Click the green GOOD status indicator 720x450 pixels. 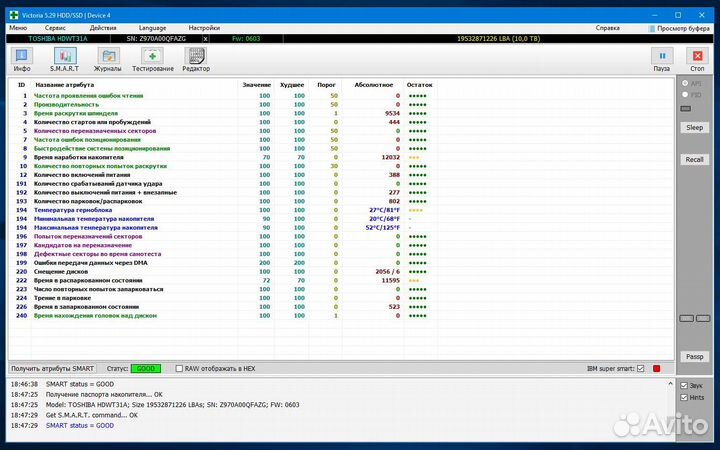(x=145, y=369)
